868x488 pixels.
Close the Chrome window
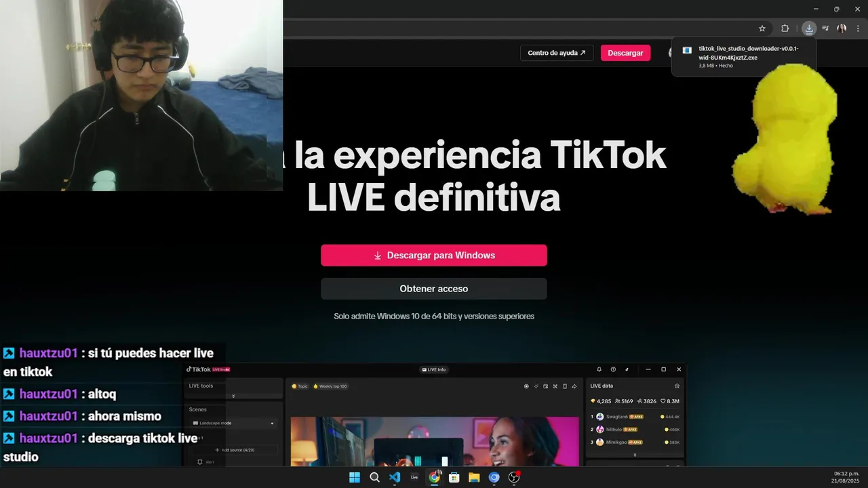click(857, 9)
